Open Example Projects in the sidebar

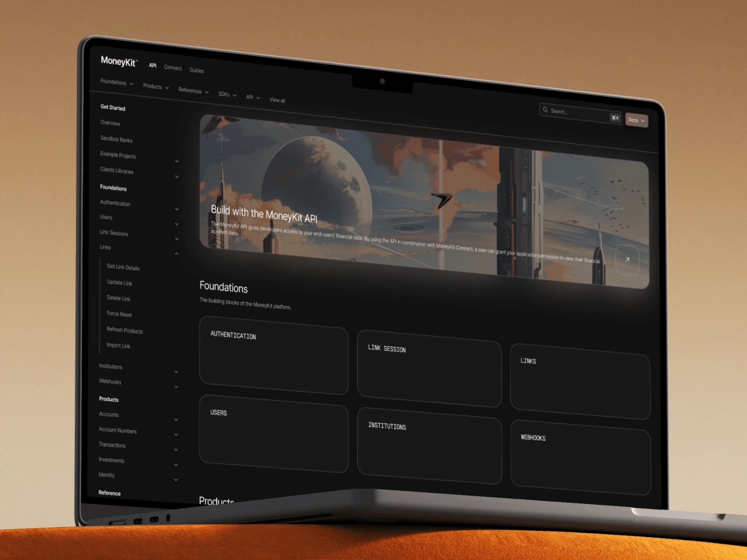click(118, 155)
